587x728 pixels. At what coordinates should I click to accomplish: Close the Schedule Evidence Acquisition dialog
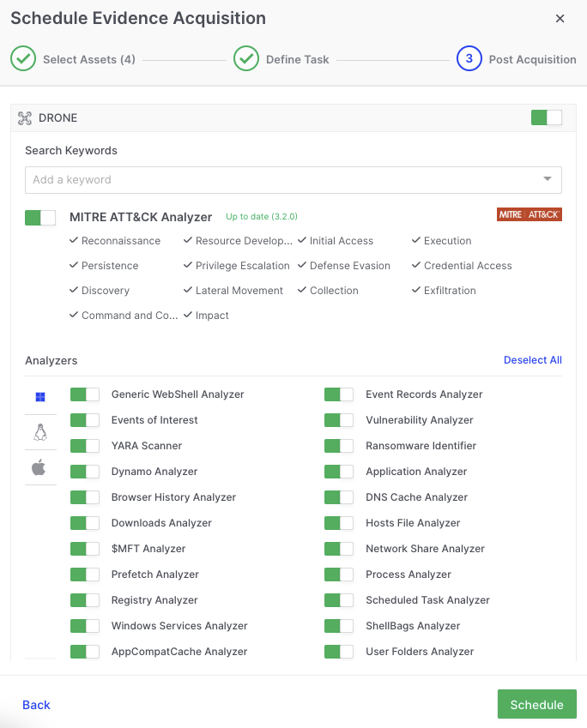tap(560, 19)
